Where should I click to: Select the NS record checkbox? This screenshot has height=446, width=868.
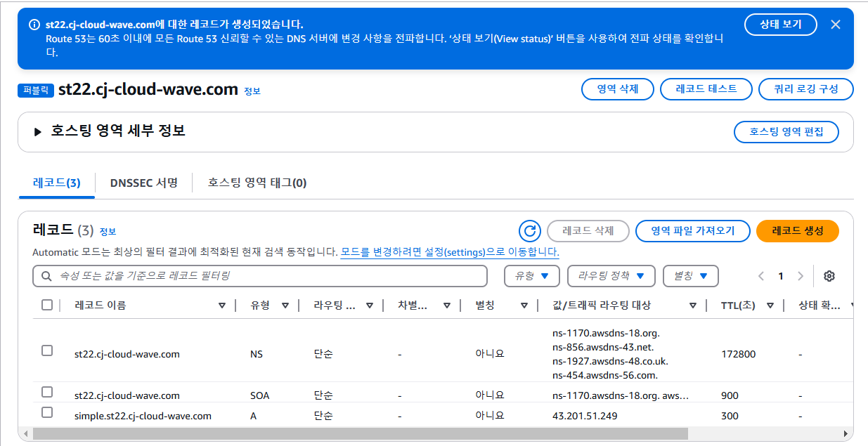pos(47,350)
